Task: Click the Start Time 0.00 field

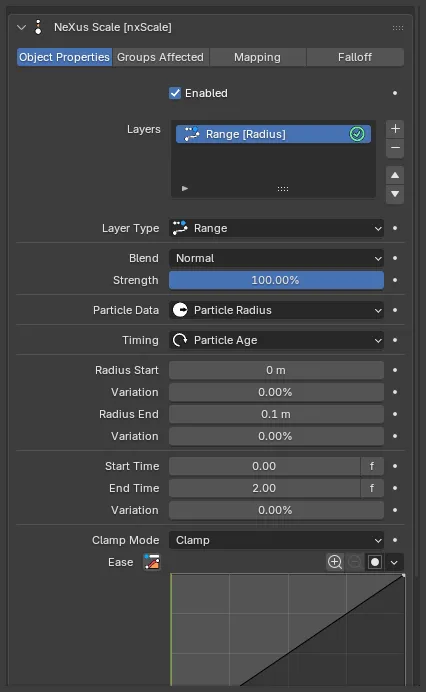Action: coord(264,466)
